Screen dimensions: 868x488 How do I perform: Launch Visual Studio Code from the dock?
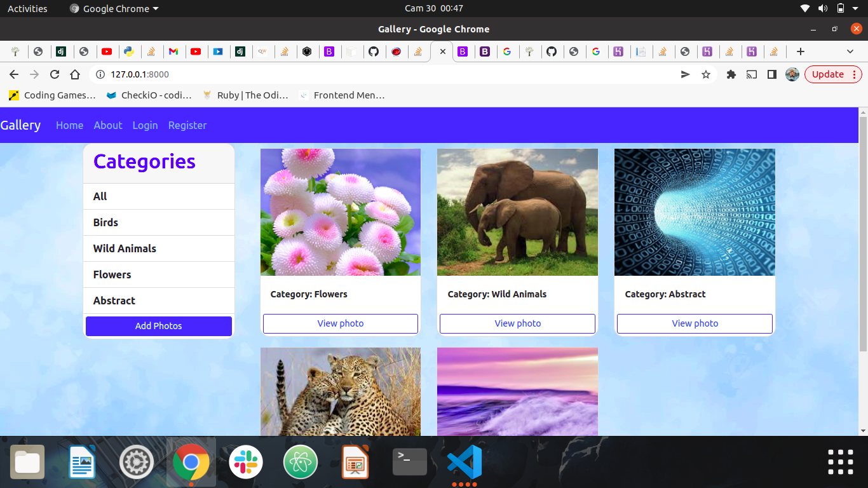click(x=464, y=462)
